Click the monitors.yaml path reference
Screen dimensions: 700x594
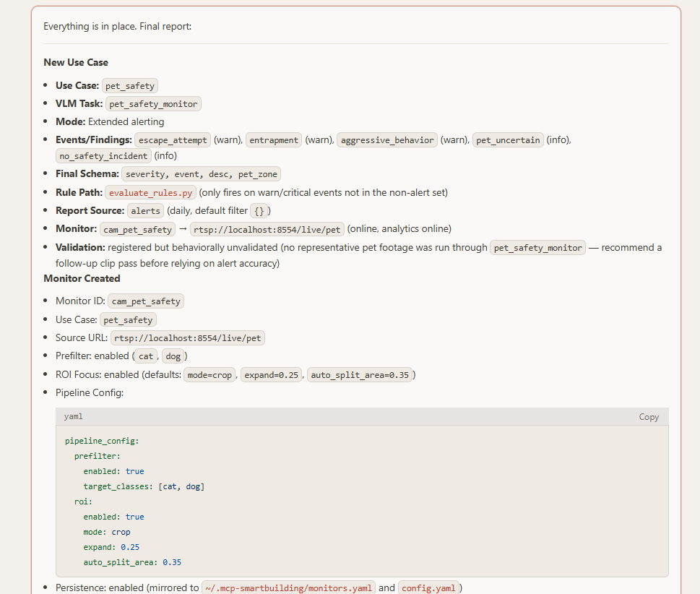click(x=288, y=588)
